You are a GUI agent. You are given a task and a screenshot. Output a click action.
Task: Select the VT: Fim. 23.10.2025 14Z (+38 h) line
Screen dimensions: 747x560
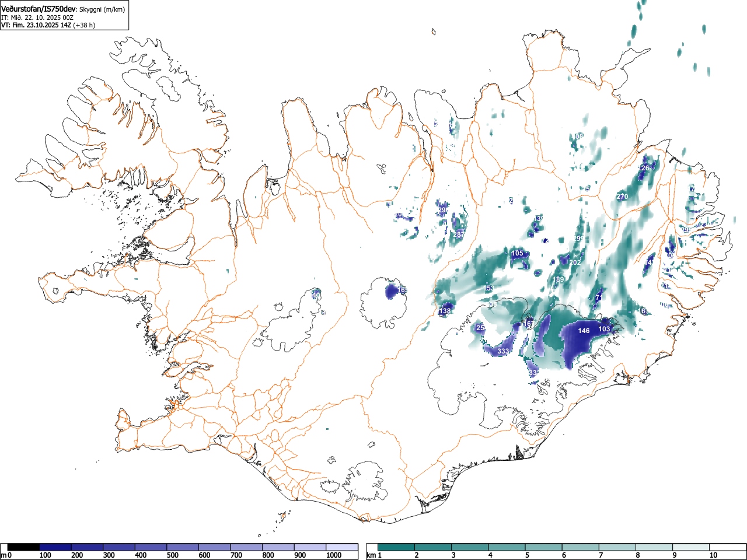point(48,25)
